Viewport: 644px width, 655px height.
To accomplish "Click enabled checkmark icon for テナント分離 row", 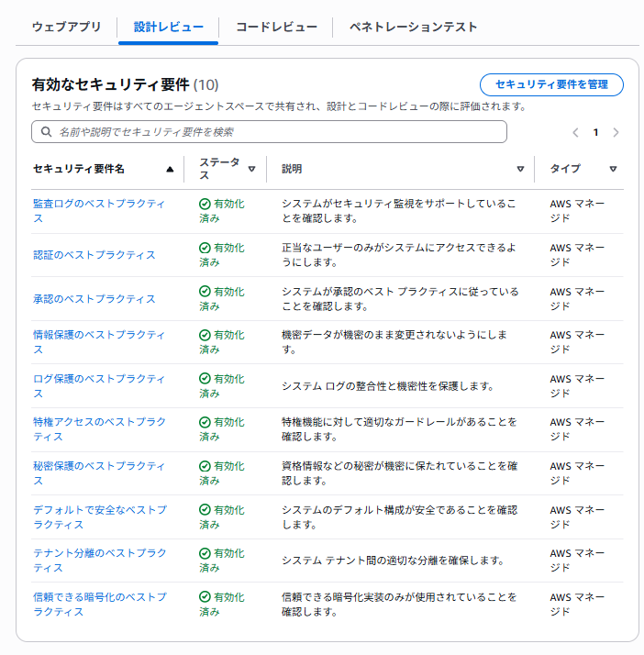I will [x=205, y=554].
